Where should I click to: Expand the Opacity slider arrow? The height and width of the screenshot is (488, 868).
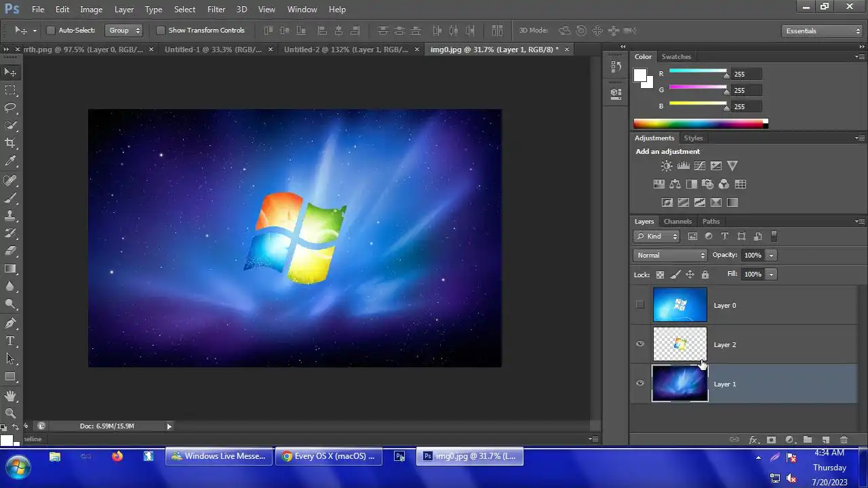772,256
